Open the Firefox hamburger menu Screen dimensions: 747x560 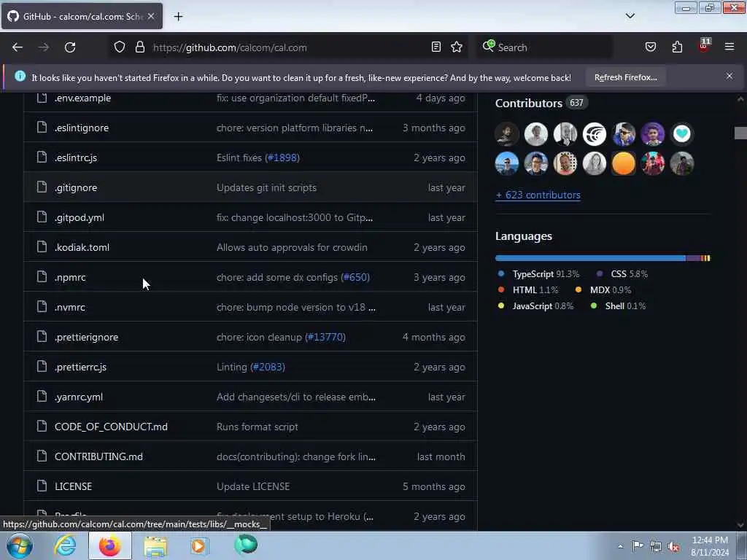(729, 47)
